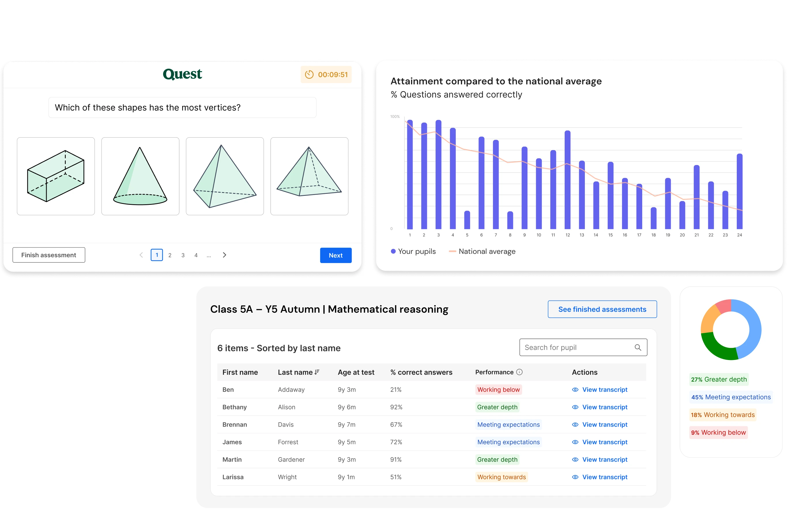Viewport: 812px width, 527px height.
Task: Click the forward chevron in question pagination
Action: (224, 255)
